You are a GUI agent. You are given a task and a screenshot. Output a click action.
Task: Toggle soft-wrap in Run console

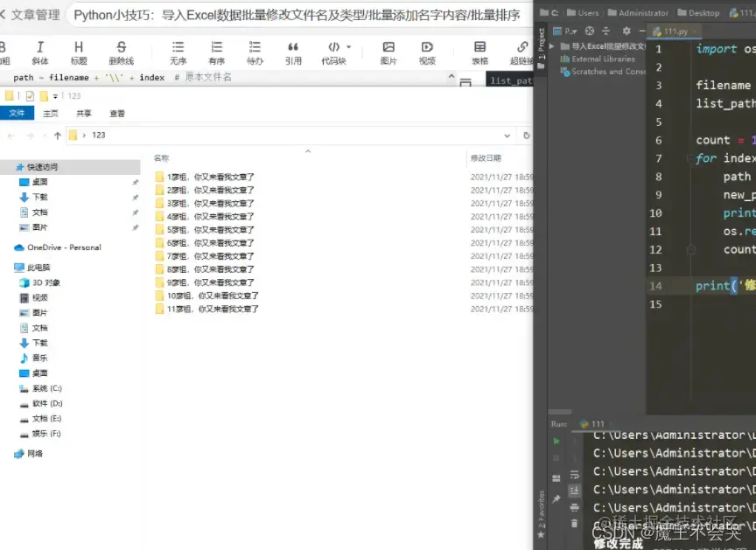tap(574, 476)
